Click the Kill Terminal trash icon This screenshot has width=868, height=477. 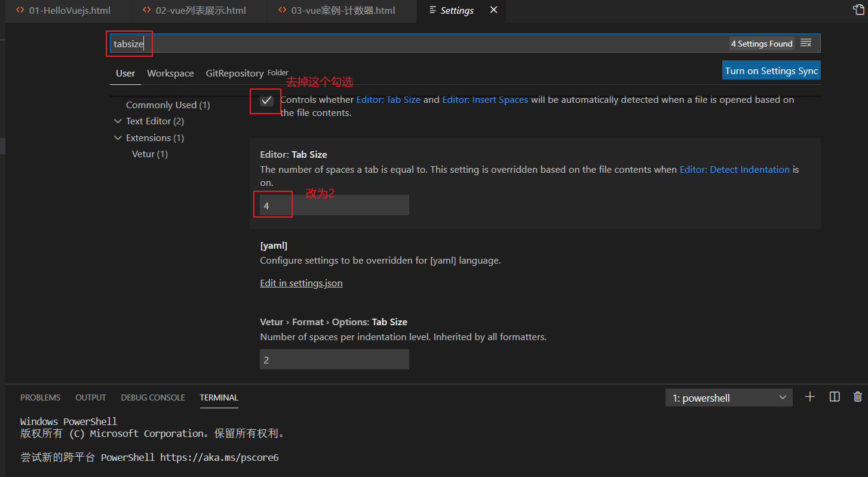point(858,397)
